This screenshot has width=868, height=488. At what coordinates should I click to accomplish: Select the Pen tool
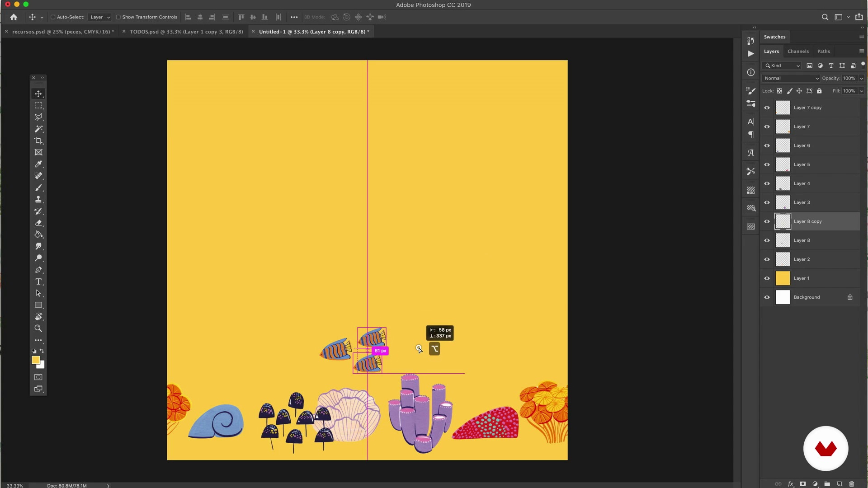click(38, 270)
